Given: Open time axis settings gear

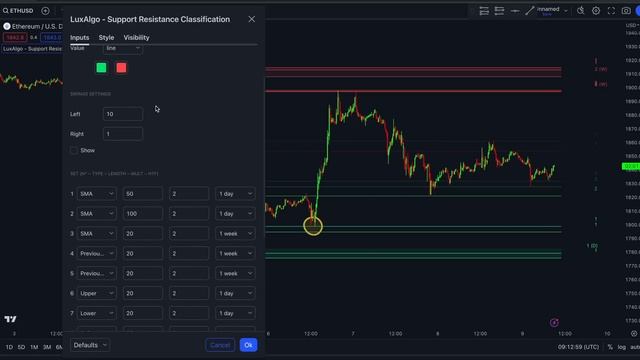Looking at the screenshot, I should (634, 333).
